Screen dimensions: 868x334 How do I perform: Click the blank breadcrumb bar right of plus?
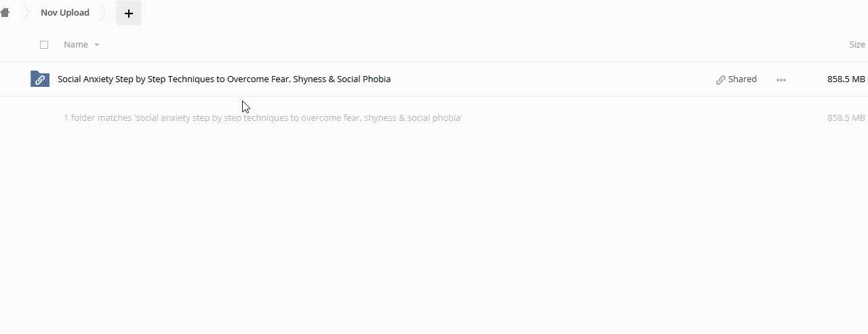475,13
